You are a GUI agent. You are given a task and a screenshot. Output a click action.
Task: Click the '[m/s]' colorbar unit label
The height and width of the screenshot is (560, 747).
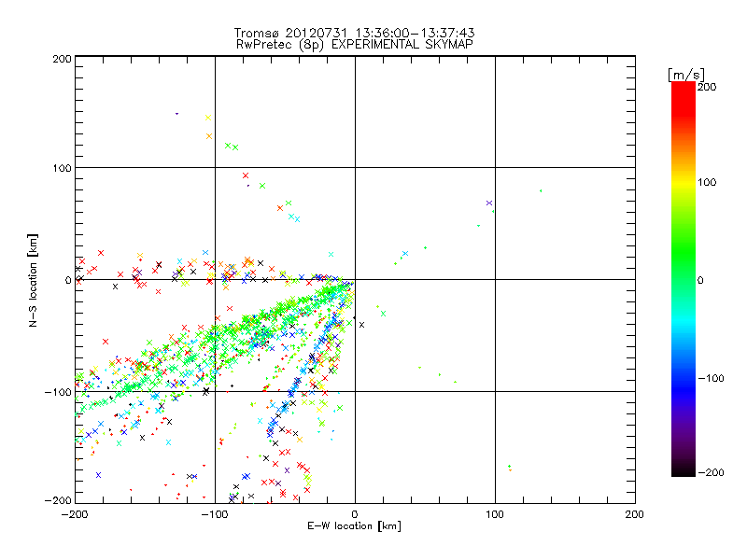686,75
